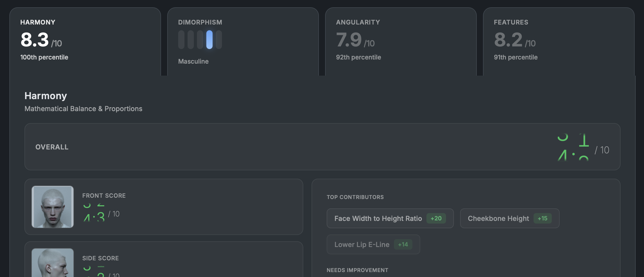Click the Side Score label
Screen dimensions: 644x277
click(101, 258)
